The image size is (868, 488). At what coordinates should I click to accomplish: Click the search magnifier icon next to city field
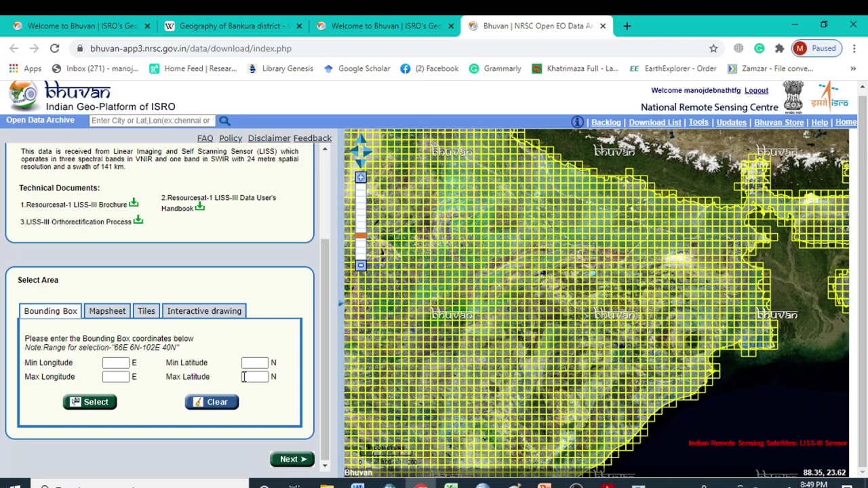click(x=224, y=121)
